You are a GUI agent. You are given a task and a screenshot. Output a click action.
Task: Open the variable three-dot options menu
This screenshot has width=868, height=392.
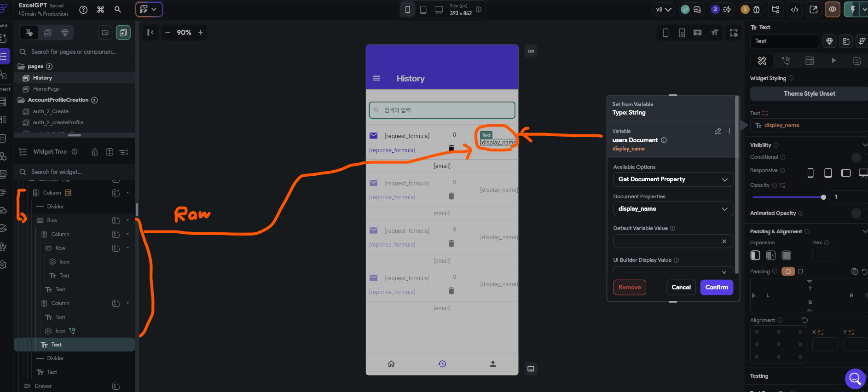click(729, 131)
